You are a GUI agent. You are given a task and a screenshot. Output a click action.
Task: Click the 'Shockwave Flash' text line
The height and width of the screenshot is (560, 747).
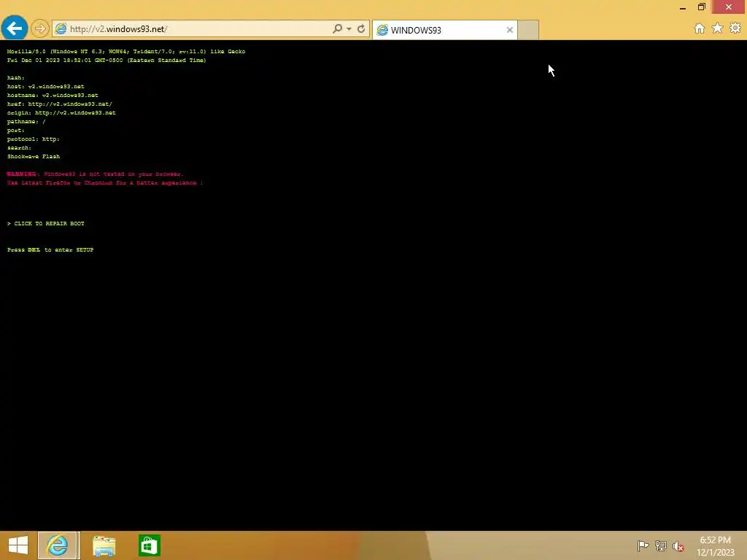34,156
